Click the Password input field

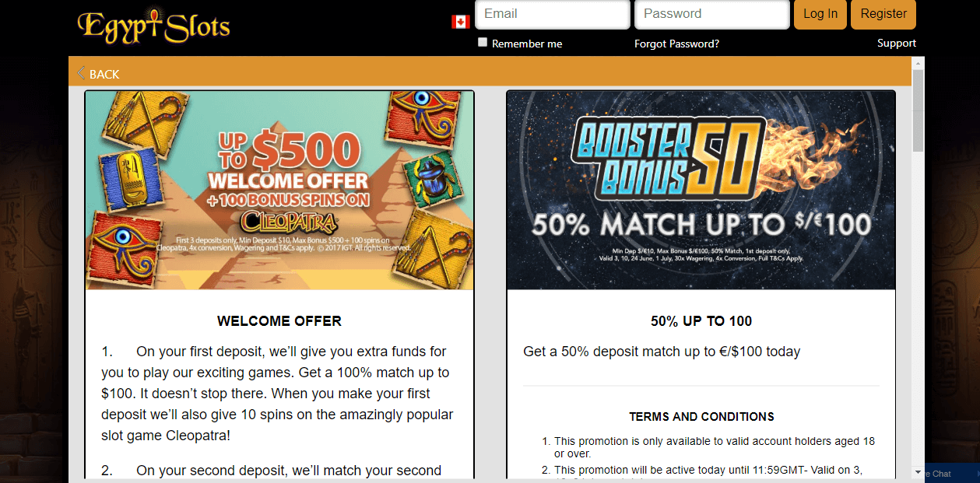712,15
